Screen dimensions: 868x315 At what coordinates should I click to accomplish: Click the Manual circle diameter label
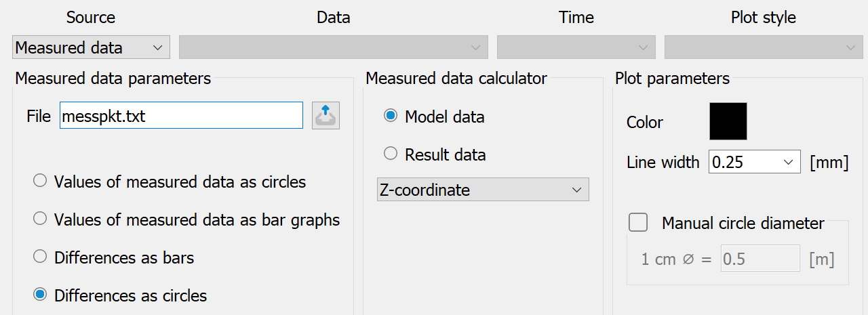[743, 223]
